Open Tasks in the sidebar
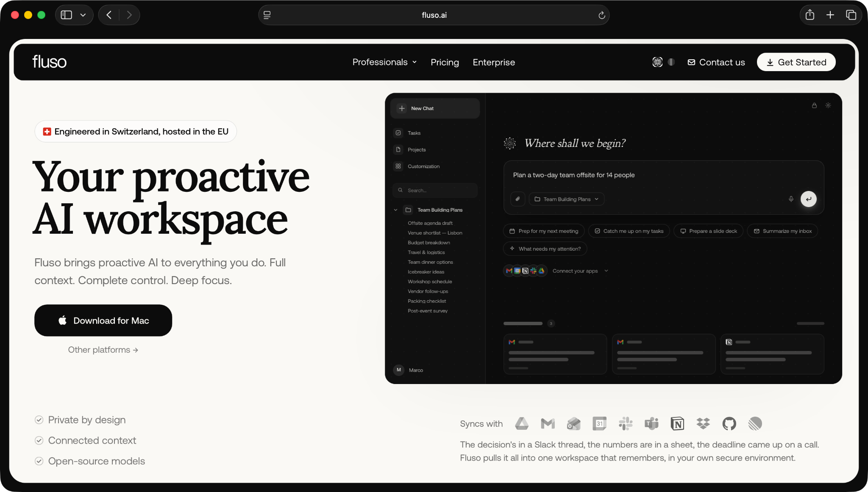This screenshot has width=868, height=492. tap(435, 133)
